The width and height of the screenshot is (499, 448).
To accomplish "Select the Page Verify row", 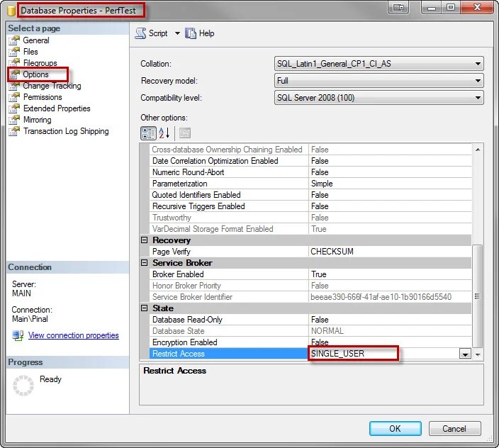I will tap(310, 252).
